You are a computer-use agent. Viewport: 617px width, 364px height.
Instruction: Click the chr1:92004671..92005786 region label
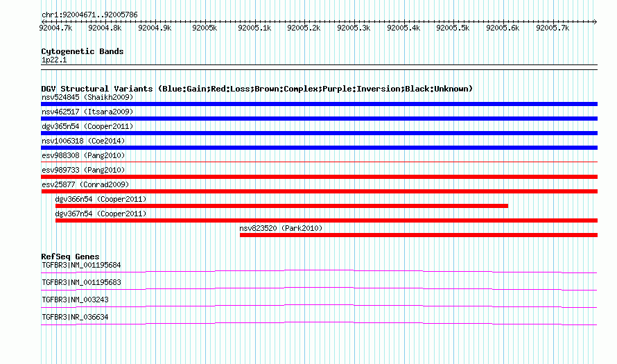[x=89, y=15]
